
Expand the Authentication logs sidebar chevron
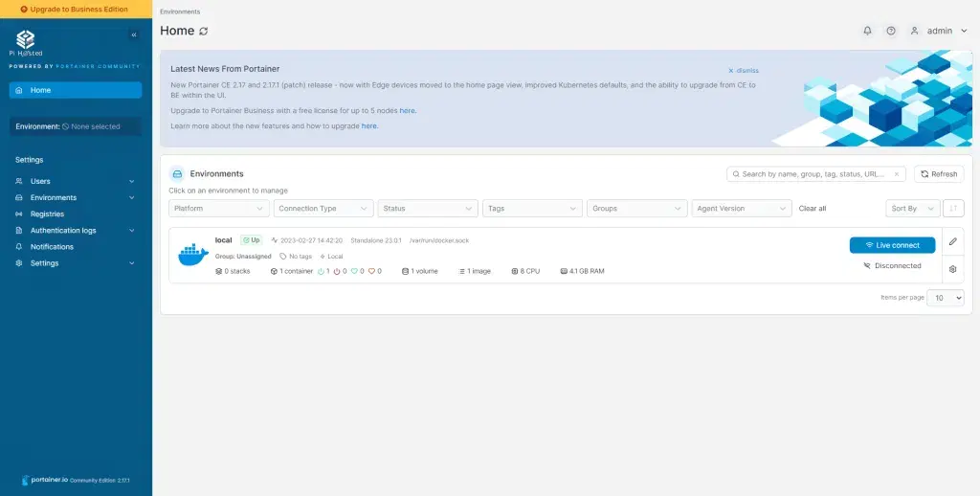131,231
